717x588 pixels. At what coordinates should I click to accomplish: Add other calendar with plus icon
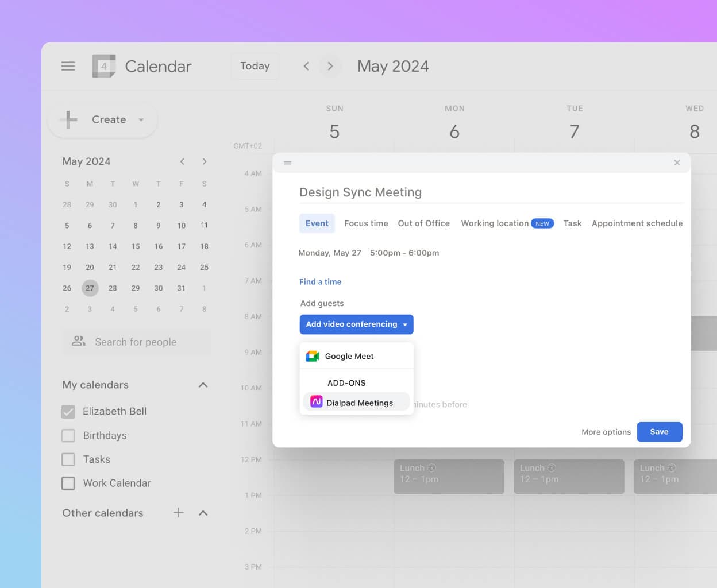coord(179,513)
